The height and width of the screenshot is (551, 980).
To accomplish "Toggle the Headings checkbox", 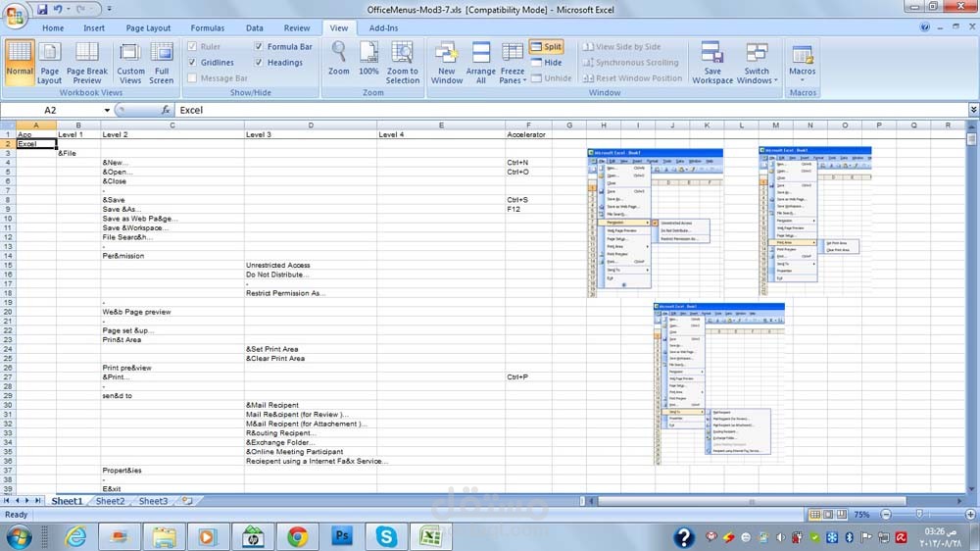I will click(259, 62).
